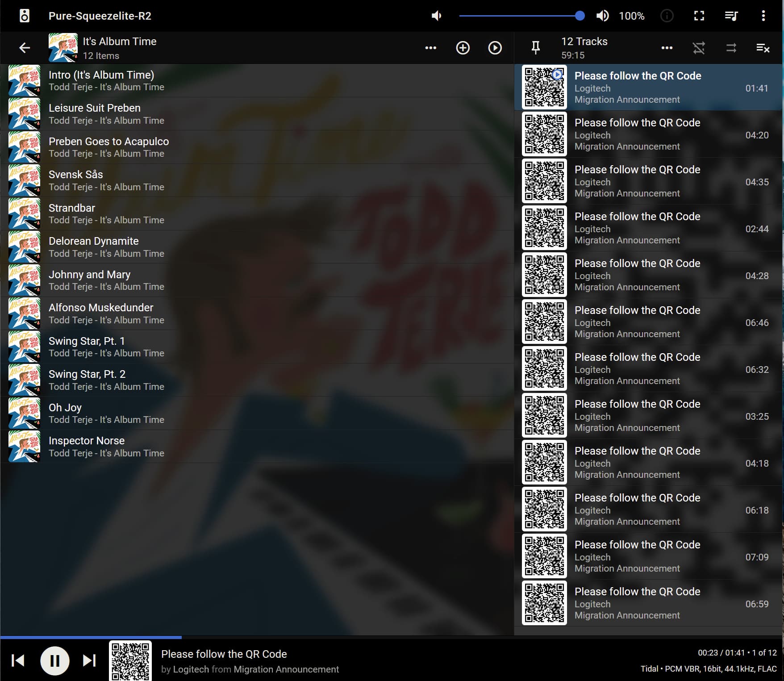The width and height of the screenshot is (784, 681).
Task: Select track Swing Star, Pt. 1
Action: [x=257, y=347]
